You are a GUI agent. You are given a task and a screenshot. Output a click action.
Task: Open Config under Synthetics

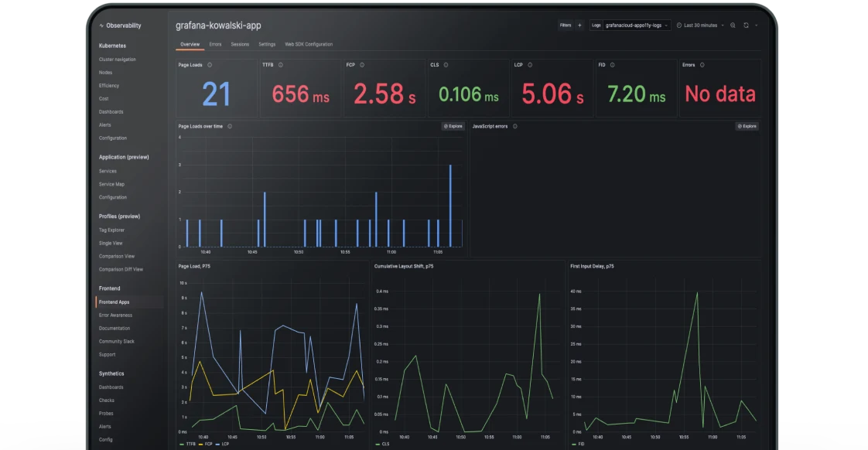pos(106,439)
